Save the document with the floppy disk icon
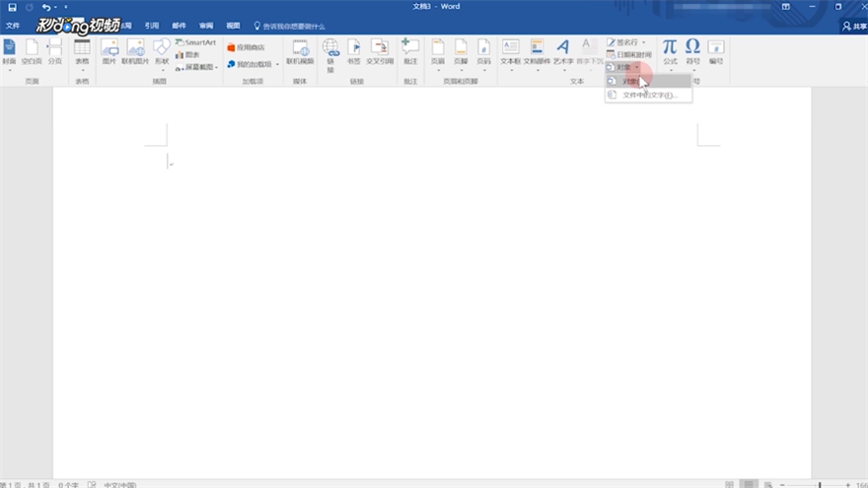Image resolution: width=868 pixels, height=488 pixels. pos(12,7)
